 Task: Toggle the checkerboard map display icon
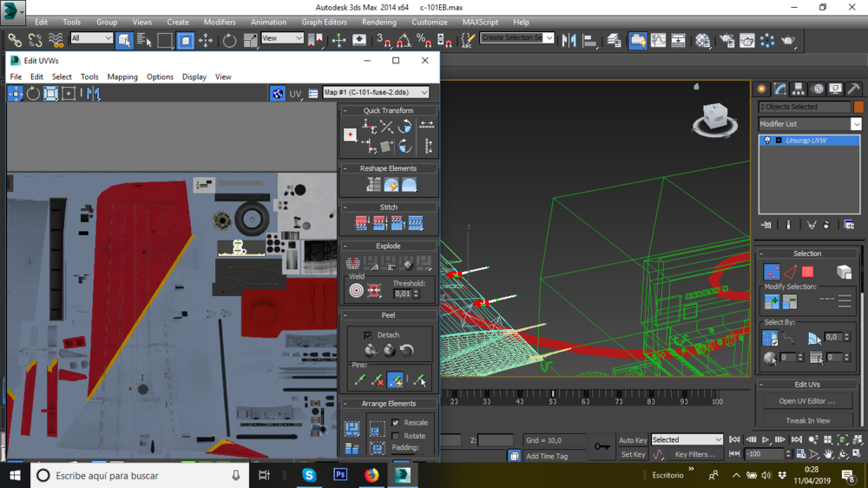pos(277,93)
